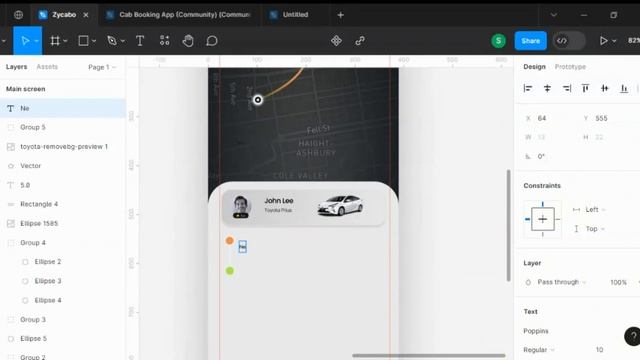Click the X position field

coord(549,118)
